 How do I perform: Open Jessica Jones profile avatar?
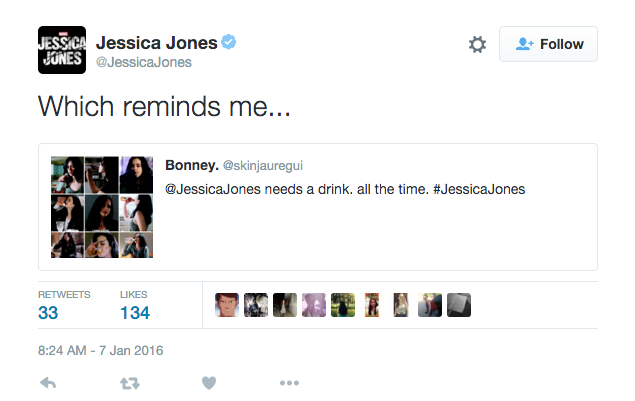61,50
